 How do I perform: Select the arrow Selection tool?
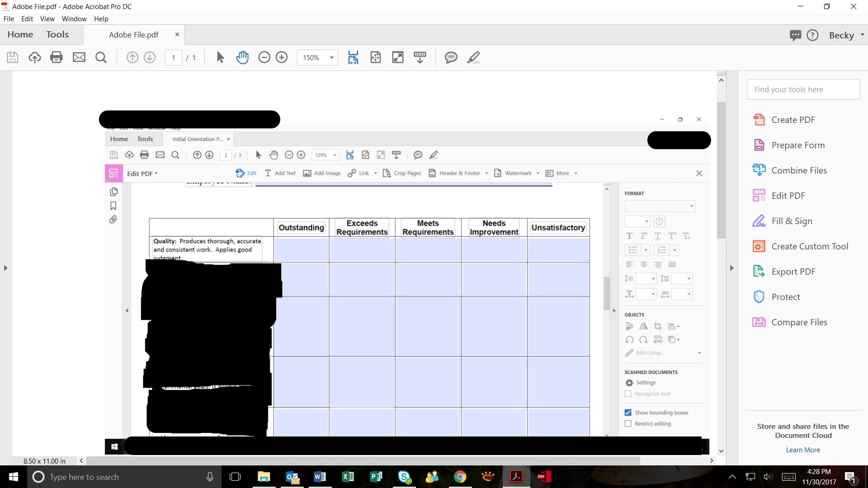(220, 57)
